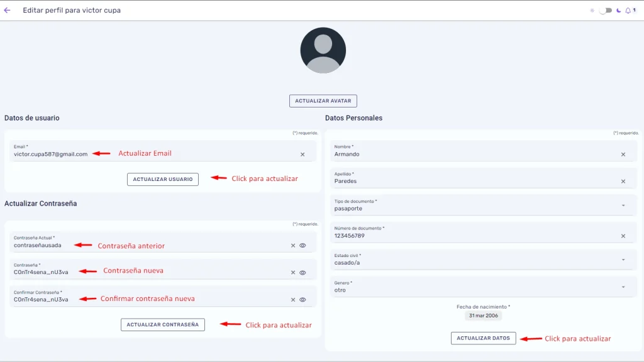Click the moon dark-mode icon

(x=619, y=11)
